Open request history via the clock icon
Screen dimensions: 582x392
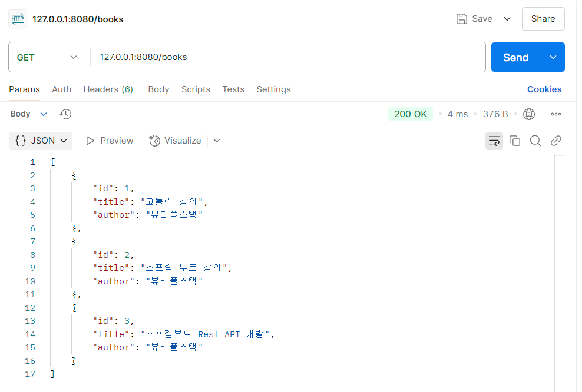(x=65, y=114)
